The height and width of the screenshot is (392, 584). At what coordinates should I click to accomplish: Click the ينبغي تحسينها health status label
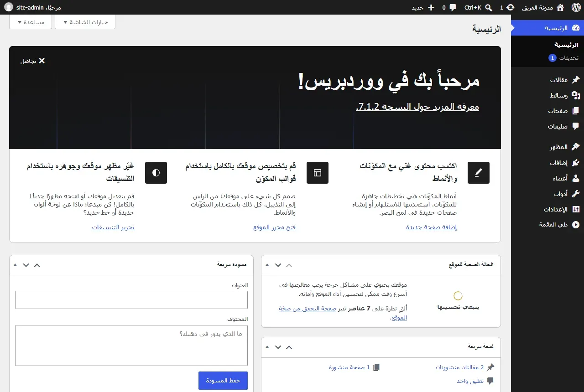(458, 307)
